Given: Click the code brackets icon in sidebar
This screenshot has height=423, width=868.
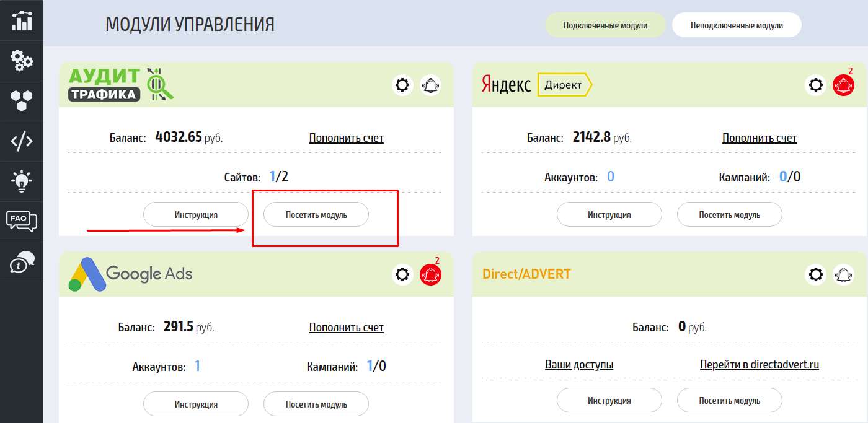Looking at the screenshot, I should (22, 141).
